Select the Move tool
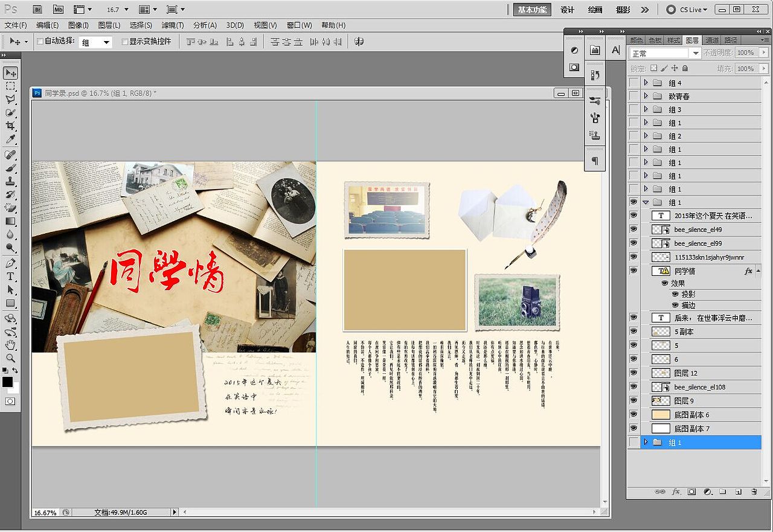773x532 pixels. (10, 72)
